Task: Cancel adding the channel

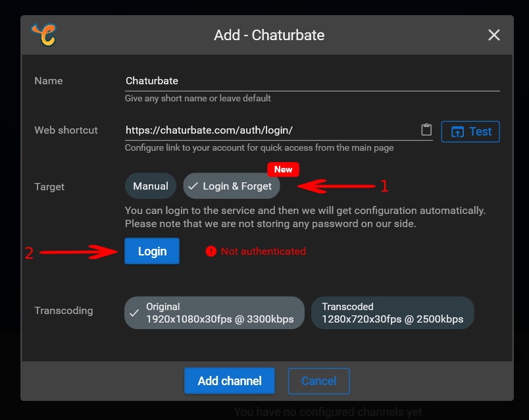Action: [x=318, y=381]
